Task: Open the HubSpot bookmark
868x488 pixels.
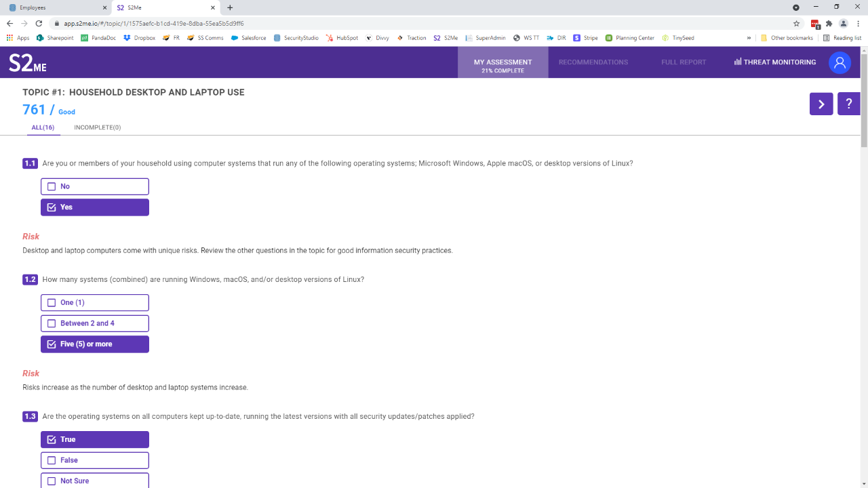Action: [x=342, y=37]
